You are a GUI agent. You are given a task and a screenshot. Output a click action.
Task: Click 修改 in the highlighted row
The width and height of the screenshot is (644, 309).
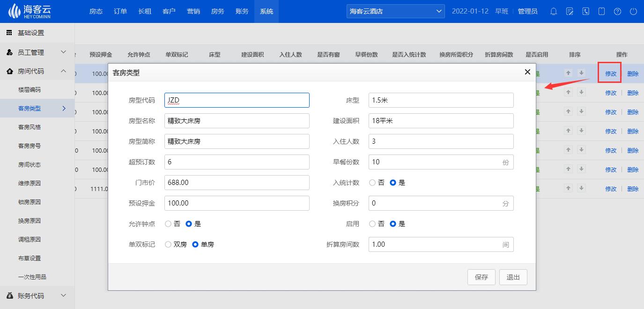(611, 74)
